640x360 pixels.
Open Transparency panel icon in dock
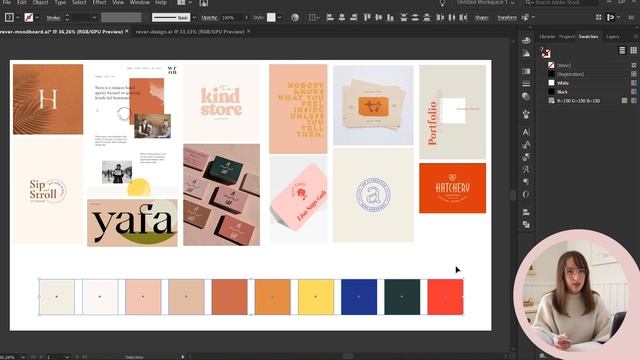(526, 96)
